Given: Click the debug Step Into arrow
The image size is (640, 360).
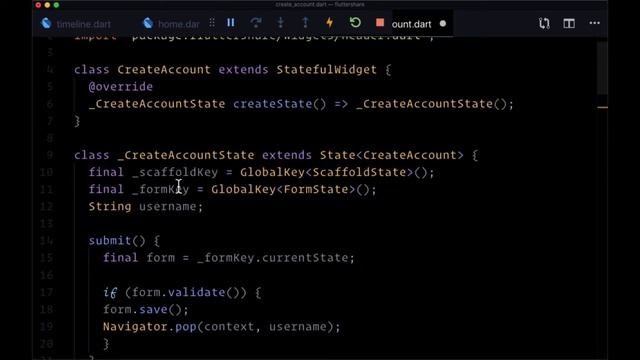Looking at the screenshot, I should click(x=280, y=23).
